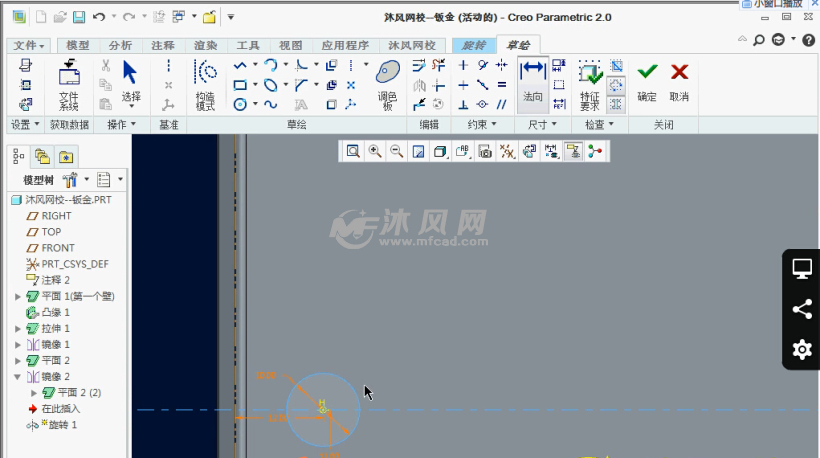Image resolution: width=820 pixels, height=458 pixels.
Task: Click the Help question mark icon
Action: (808, 40)
